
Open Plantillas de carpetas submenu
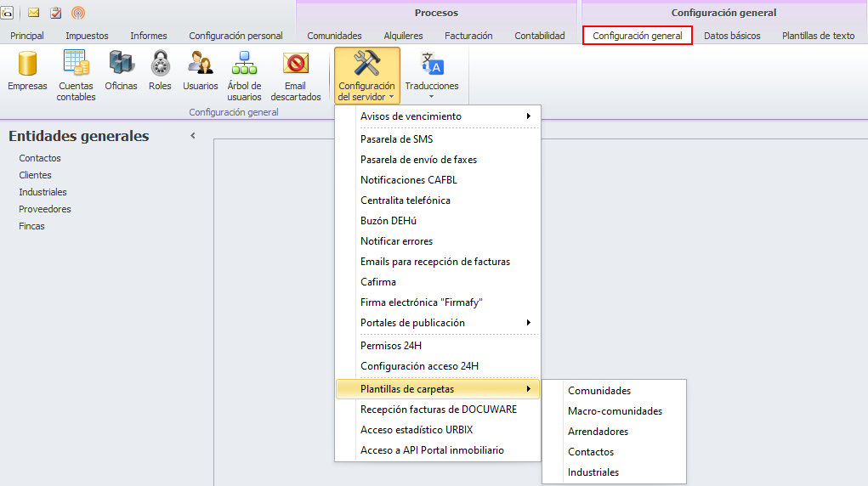coord(438,389)
